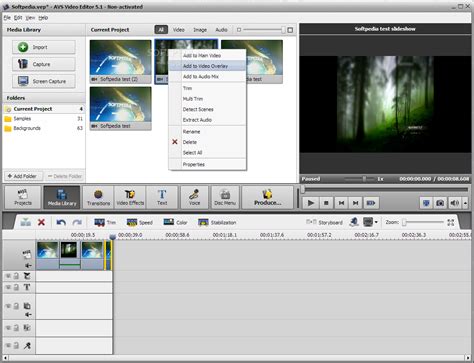Viewport: 474px width, 363px height.
Task: Open the Text tool panel
Action: point(162,197)
